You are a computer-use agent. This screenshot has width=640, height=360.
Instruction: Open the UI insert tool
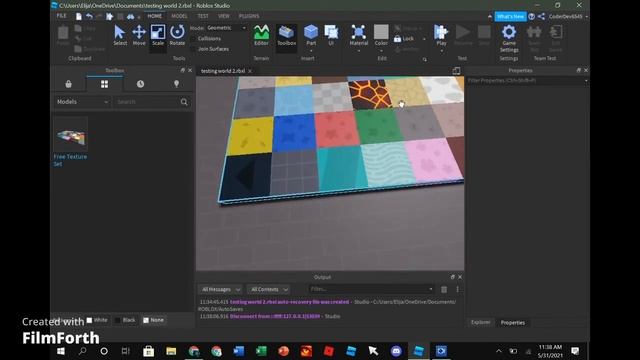click(x=331, y=35)
